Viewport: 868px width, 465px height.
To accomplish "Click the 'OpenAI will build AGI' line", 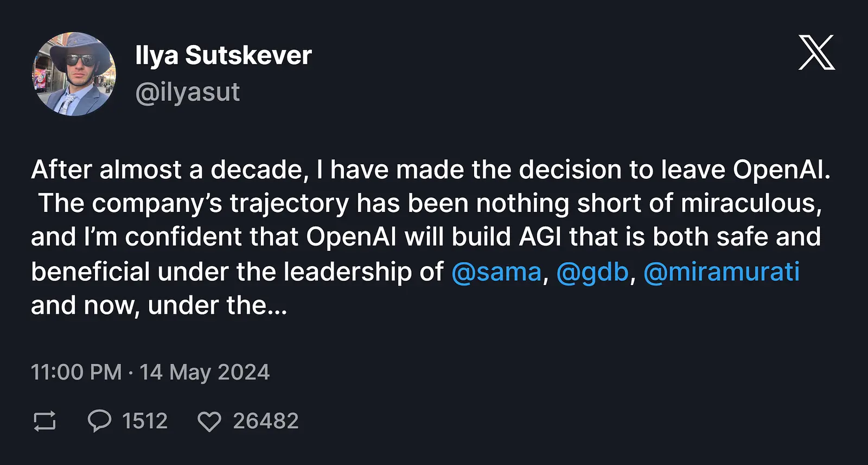I will [426, 237].
